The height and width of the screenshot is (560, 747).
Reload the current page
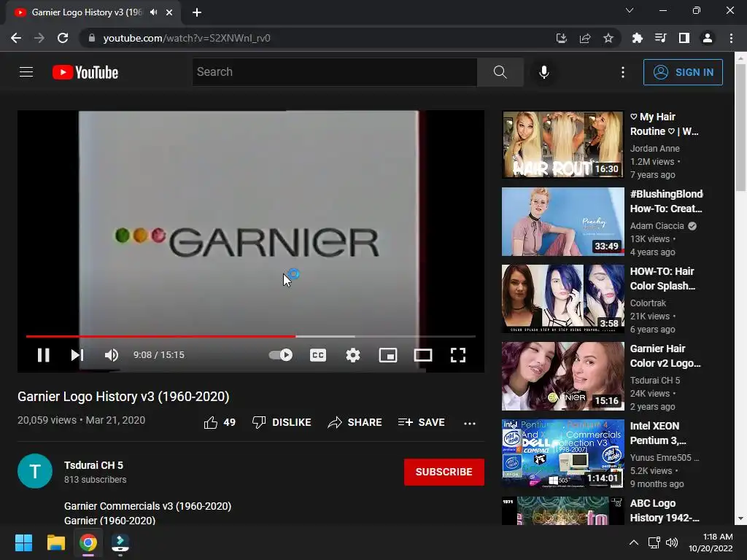pyautogui.click(x=63, y=38)
